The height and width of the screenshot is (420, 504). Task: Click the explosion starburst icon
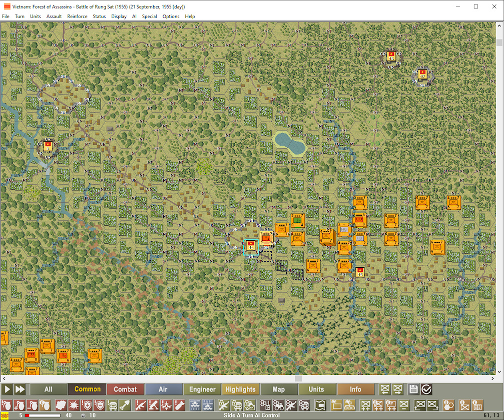click(74, 405)
